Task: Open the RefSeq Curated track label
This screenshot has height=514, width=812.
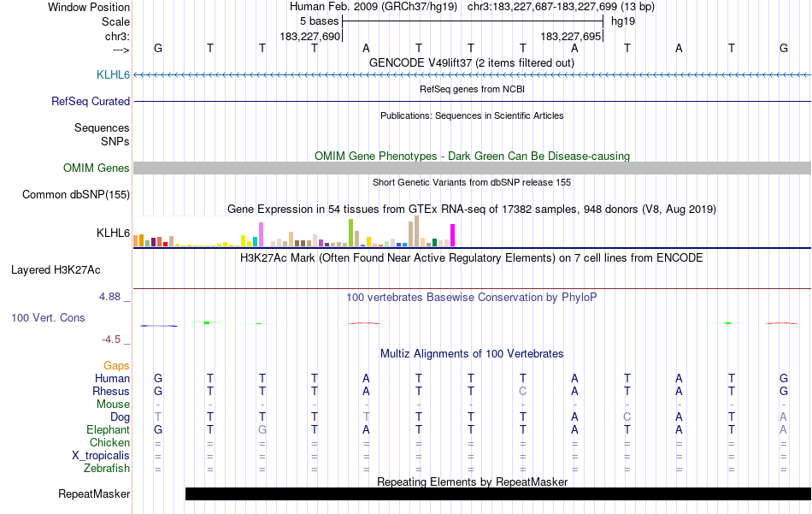Action: point(90,101)
